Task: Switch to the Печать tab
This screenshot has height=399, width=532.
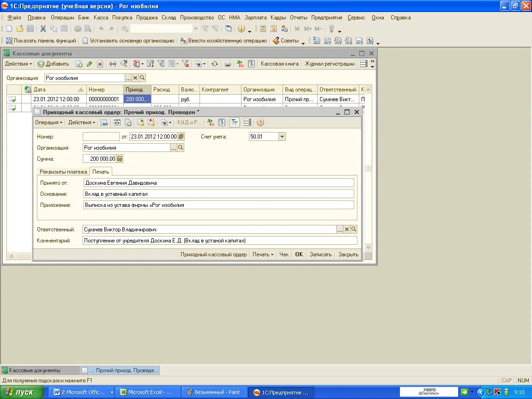Action: (x=101, y=172)
